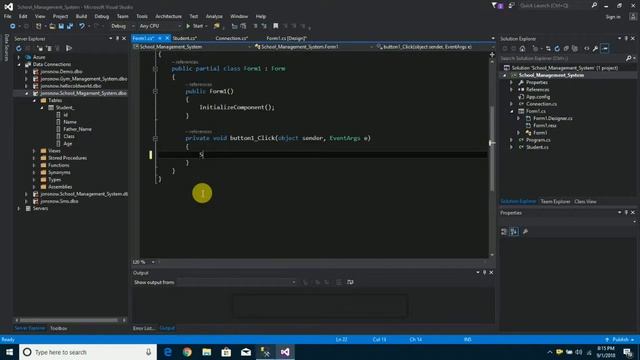Collapse the Tables folder in Server Explorer
This screenshot has height=360, width=640.
(34, 100)
